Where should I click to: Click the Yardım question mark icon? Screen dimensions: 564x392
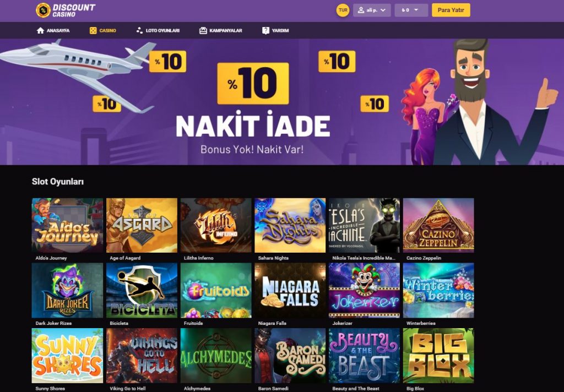click(x=265, y=31)
